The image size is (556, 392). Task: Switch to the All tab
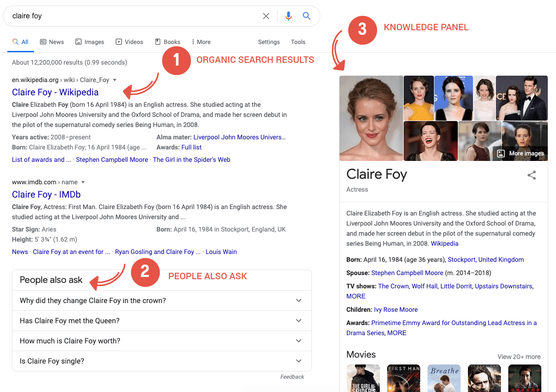[x=21, y=42]
